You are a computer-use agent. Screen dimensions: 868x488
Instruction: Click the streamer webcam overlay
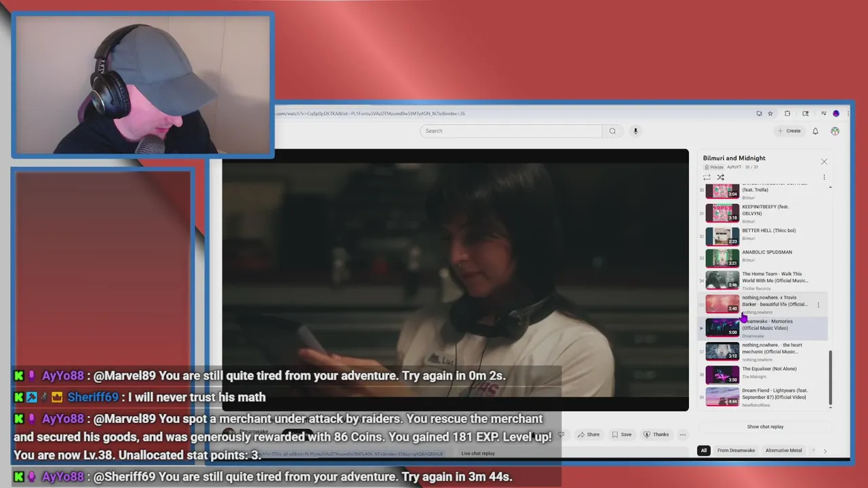(x=142, y=85)
